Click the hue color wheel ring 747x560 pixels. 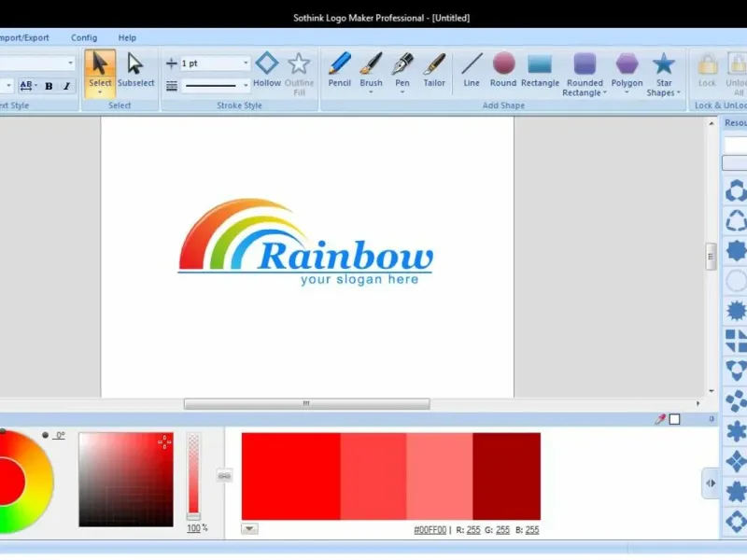coord(39,481)
